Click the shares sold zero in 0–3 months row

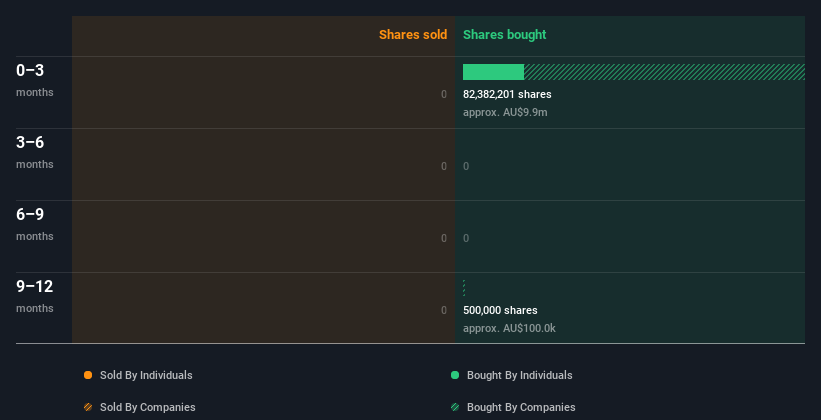coord(444,94)
